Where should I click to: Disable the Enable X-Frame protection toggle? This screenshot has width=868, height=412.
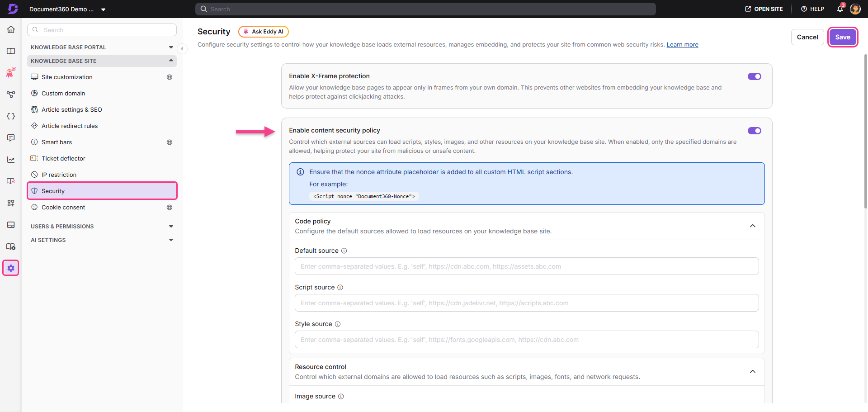755,76
